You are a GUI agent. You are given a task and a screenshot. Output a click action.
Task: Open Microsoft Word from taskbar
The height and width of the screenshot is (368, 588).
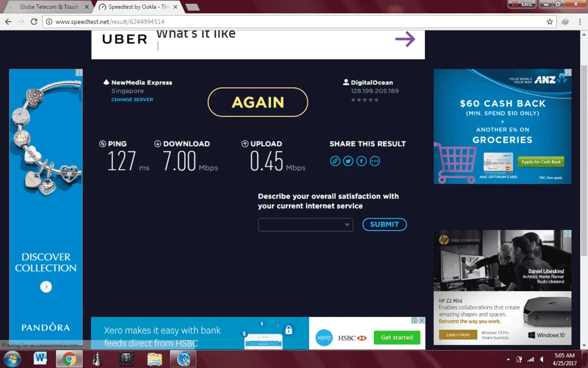(41, 359)
